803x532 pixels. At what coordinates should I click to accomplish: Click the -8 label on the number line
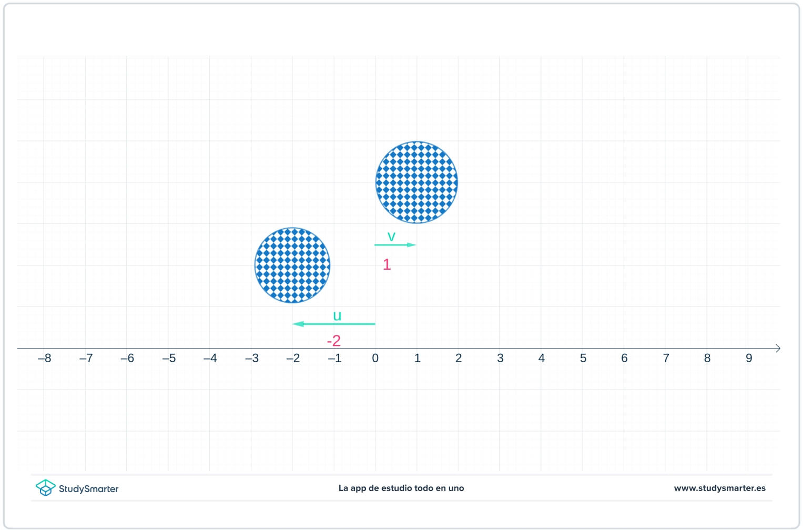coord(45,358)
